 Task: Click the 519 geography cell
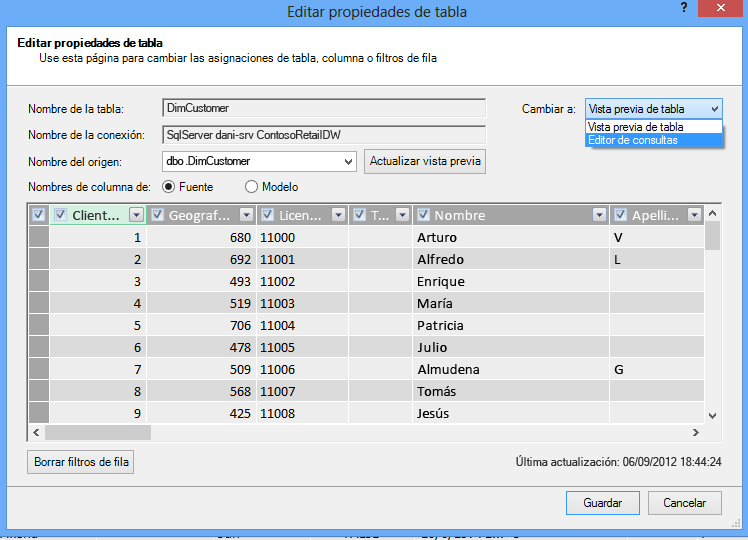pyautogui.click(x=201, y=303)
